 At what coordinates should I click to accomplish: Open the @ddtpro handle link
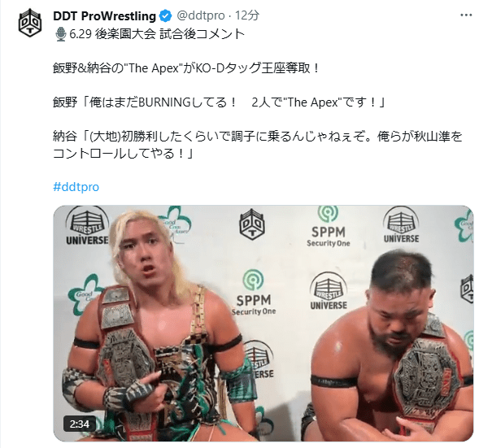pos(201,15)
